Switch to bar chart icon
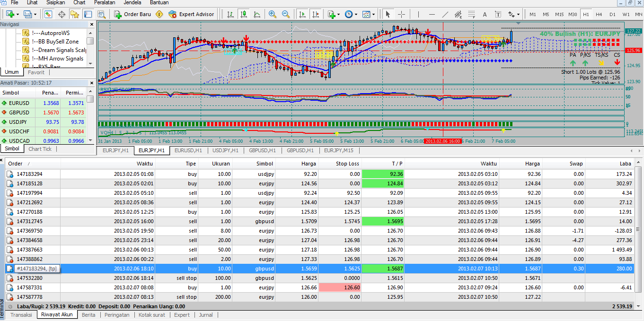This screenshot has height=321, width=644. pyautogui.click(x=230, y=14)
